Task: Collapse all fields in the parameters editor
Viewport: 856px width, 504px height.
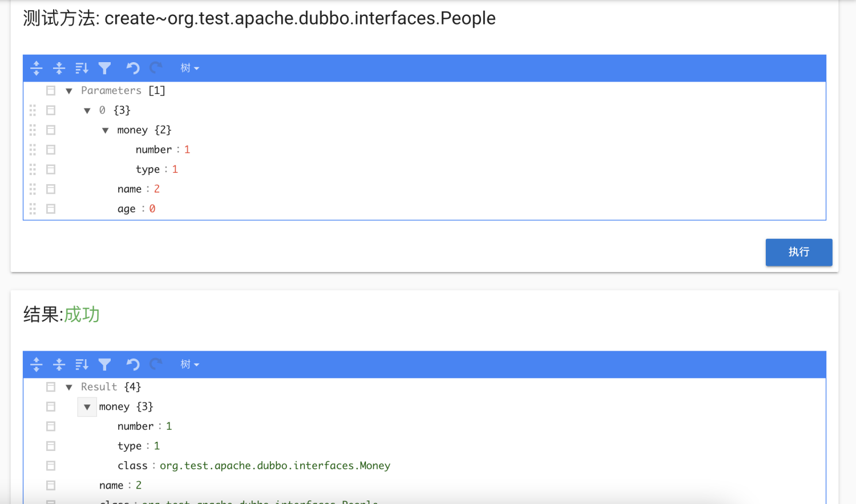Action: [x=59, y=68]
